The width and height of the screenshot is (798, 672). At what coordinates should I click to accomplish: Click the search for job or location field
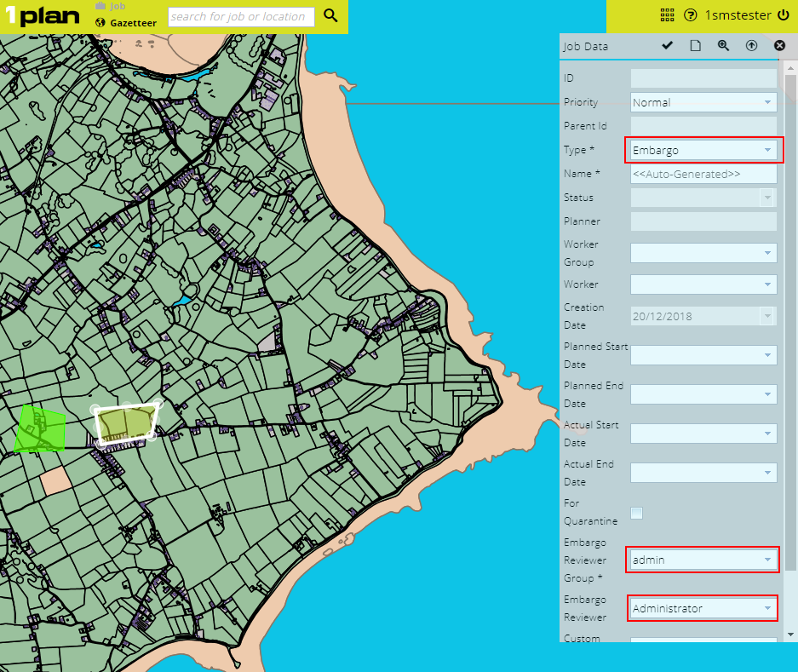(x=241, y=16)
